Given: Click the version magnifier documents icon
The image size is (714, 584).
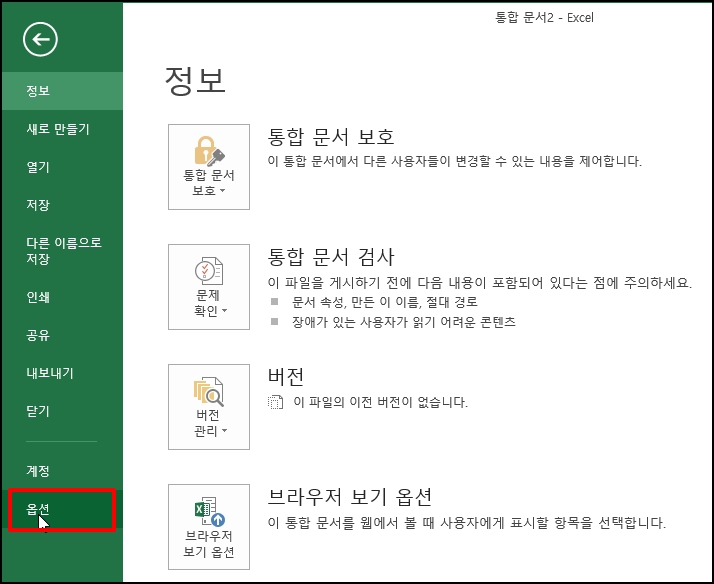Looking at the screenshot, I should point(209,391).
